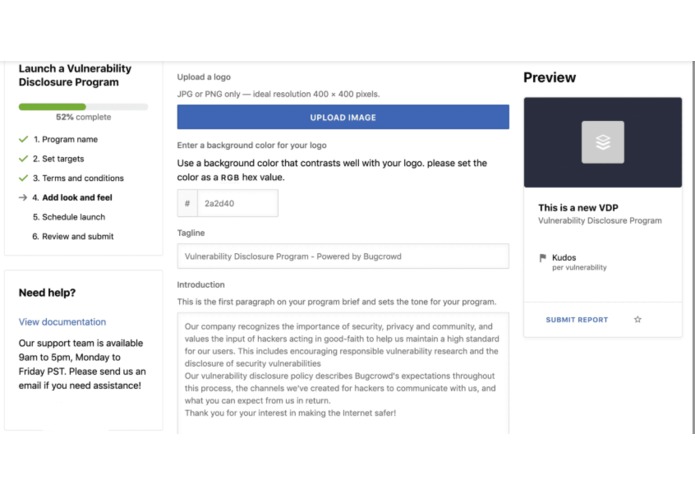Screen dimensions: 695x494
Task: Open the View documentation link
Action: click(62, 322)
